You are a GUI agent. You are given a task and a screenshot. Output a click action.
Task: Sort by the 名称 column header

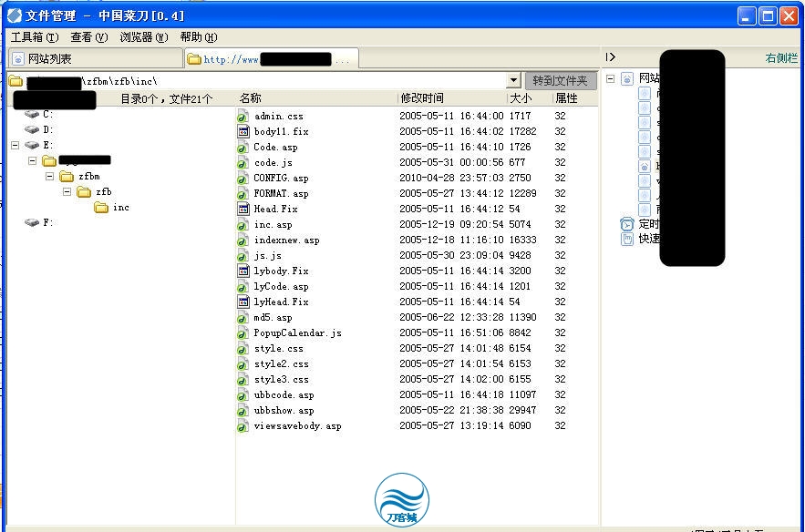tap(316, 98)
